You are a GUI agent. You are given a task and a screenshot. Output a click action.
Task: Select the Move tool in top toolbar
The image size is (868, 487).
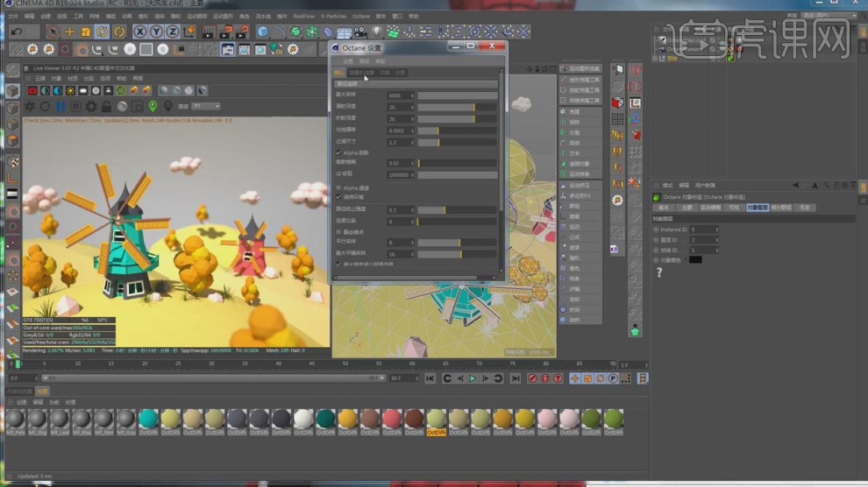(x=69, y=32)
